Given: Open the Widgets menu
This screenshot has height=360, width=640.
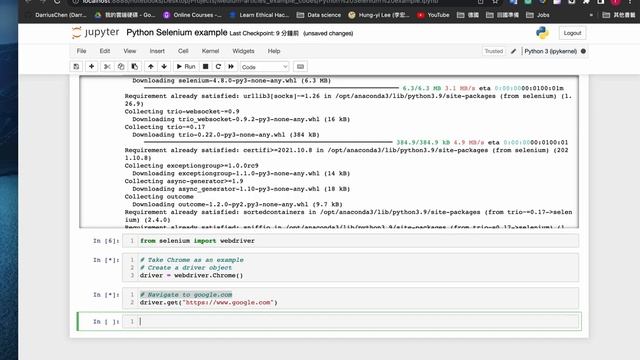Looking at the screenshot, I should [243, 51].
